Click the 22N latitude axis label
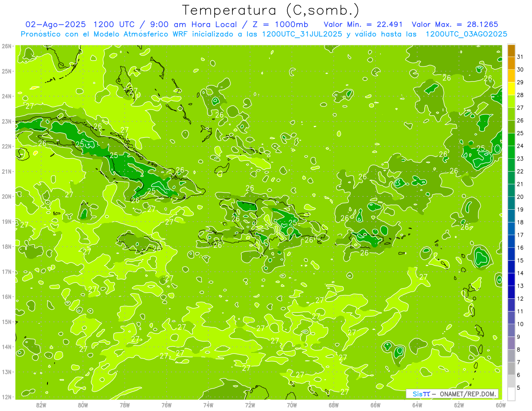Screen dimensions: 532x411 coord(6,146)
